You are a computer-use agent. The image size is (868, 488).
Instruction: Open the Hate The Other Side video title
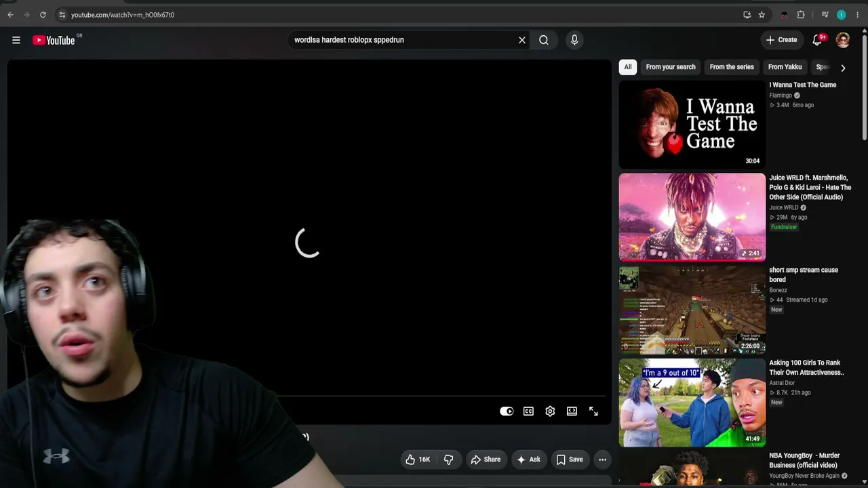810,188
